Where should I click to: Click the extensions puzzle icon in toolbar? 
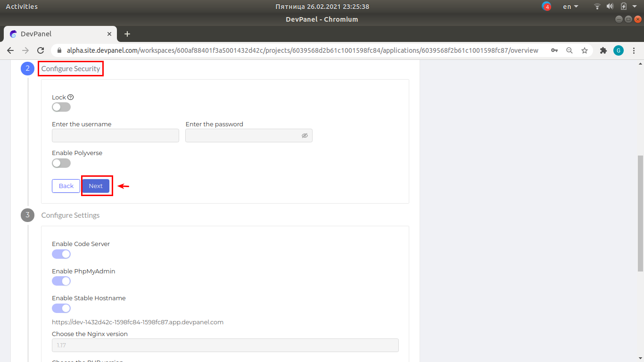tap(603, 50)
